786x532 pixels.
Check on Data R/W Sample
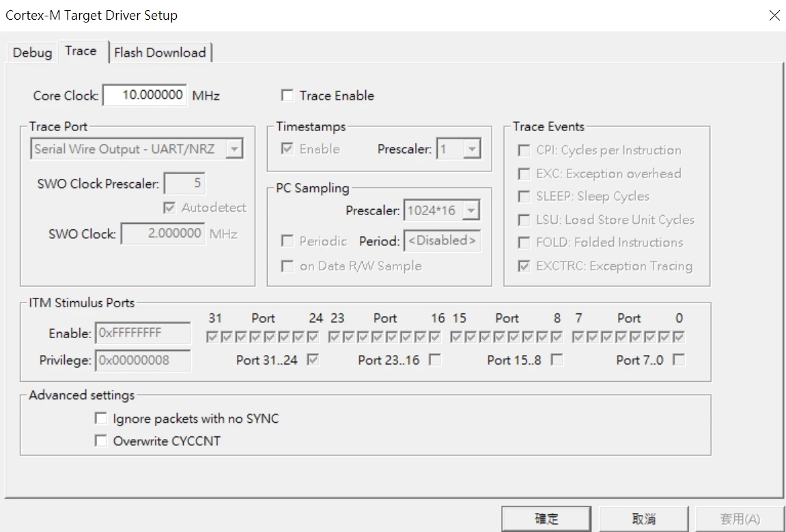[287, 266]
